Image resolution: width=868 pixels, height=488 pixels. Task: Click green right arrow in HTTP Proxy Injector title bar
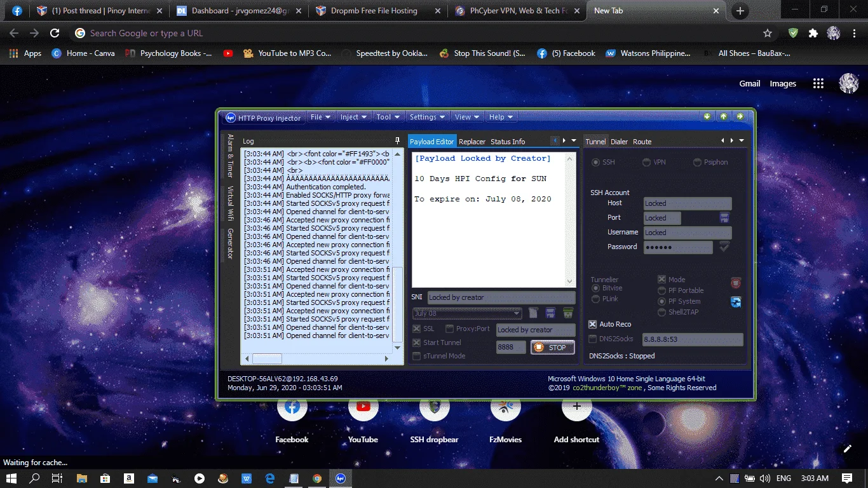tap(740, 117)
